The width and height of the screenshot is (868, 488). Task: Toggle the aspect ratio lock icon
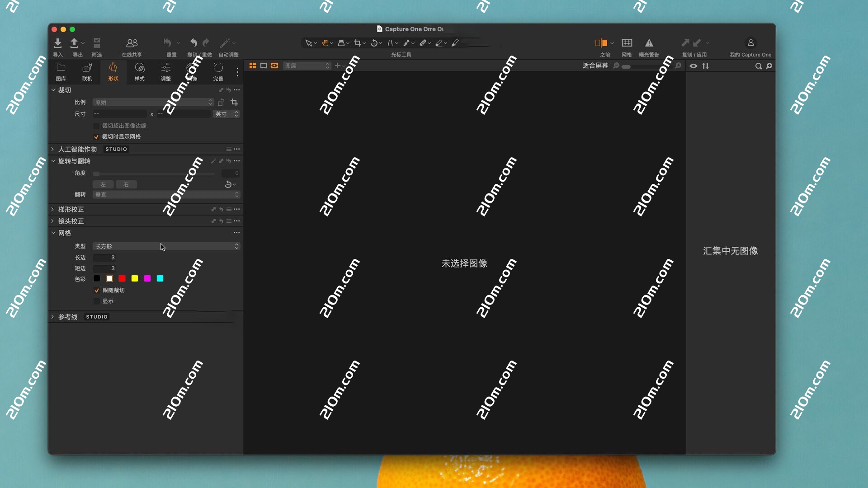(x=221, y=103)
